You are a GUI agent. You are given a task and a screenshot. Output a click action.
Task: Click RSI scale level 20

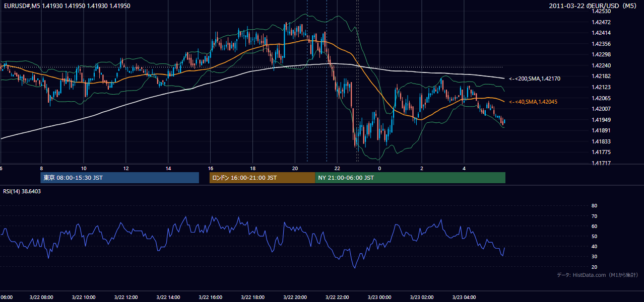pyautogui.click(x=594, y=267)
